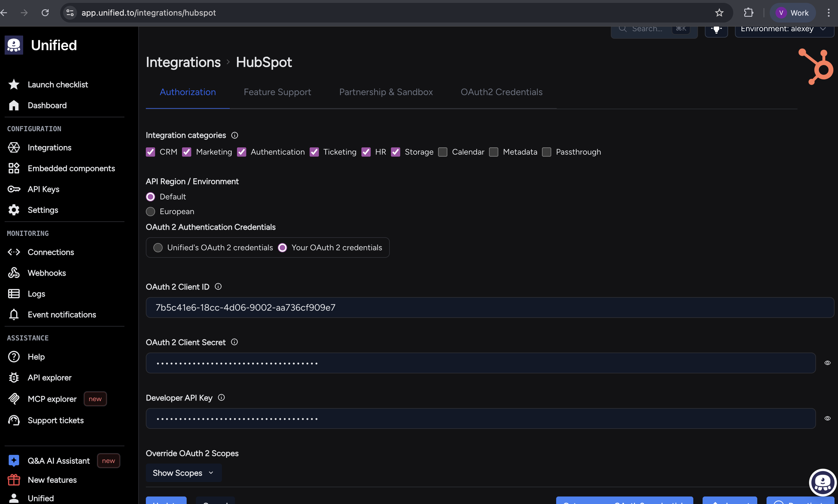Open the chat assistant bubble at bottom right
The image size is (838, 504).
(822, 482)
